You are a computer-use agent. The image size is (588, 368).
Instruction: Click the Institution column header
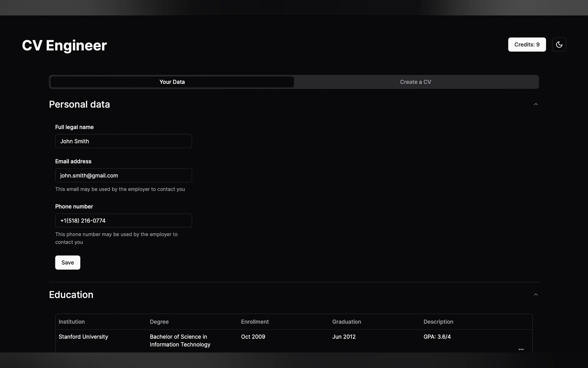[72, 322]
